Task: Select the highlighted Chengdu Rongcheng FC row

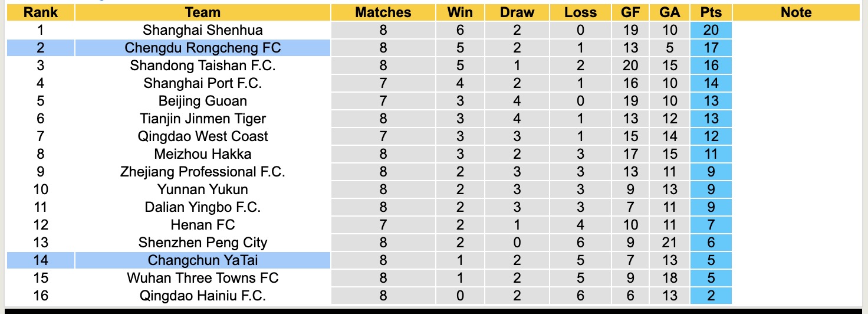Action: [202, 48]
